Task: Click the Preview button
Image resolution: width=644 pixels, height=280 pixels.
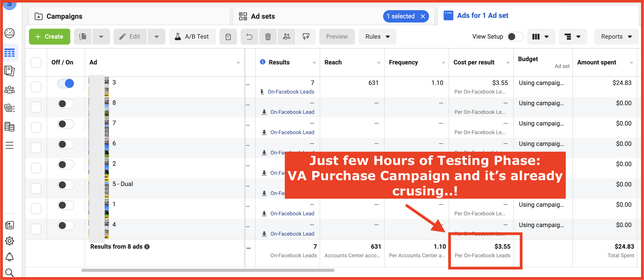Action: click(337, 37)
